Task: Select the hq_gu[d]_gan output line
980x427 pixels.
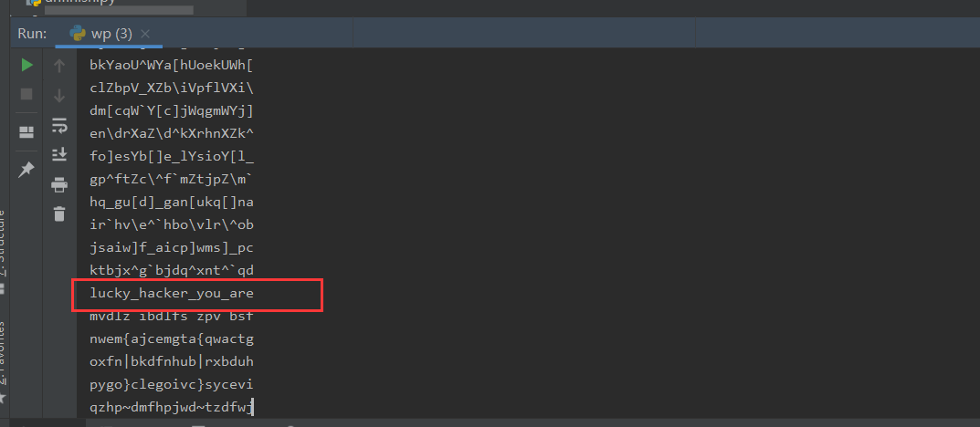Action: 172,203
